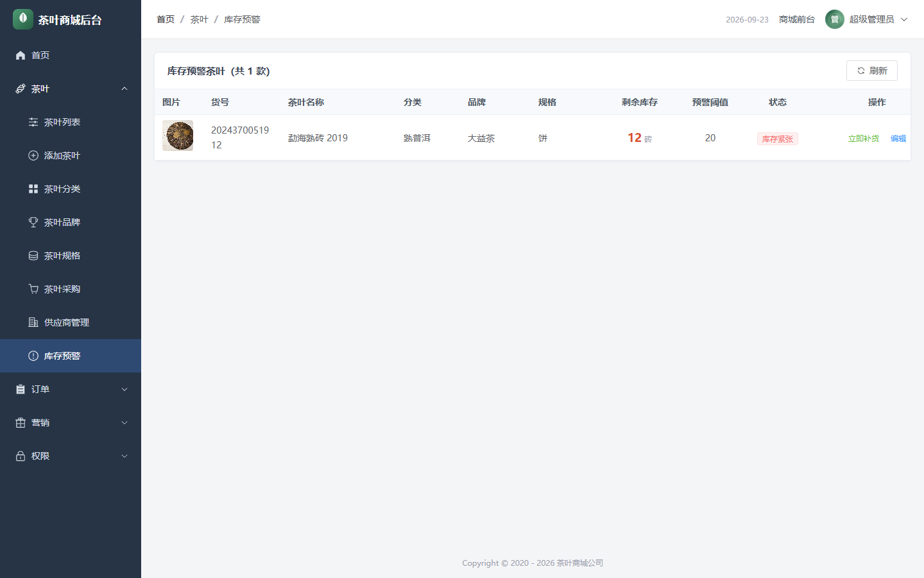This screenshot has width=924, height=578.
Task: Collapse the 茶叶 sidebar menu
Action: coord(71,89)
